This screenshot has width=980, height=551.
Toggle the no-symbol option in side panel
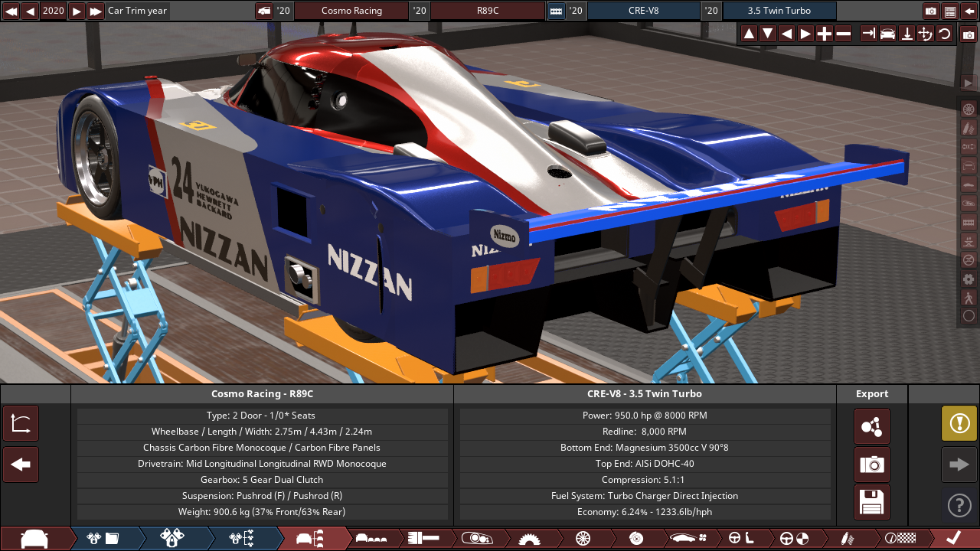[969, 260]
